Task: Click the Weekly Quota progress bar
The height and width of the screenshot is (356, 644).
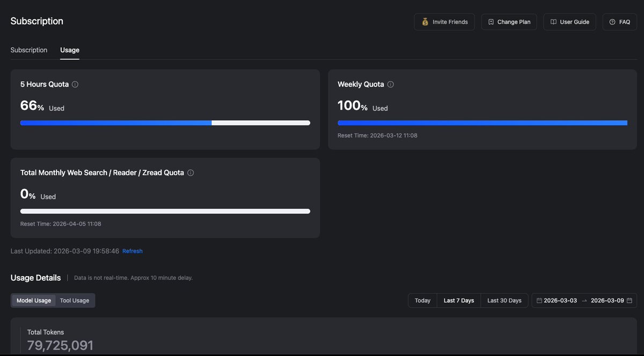Action: [482, 123]
